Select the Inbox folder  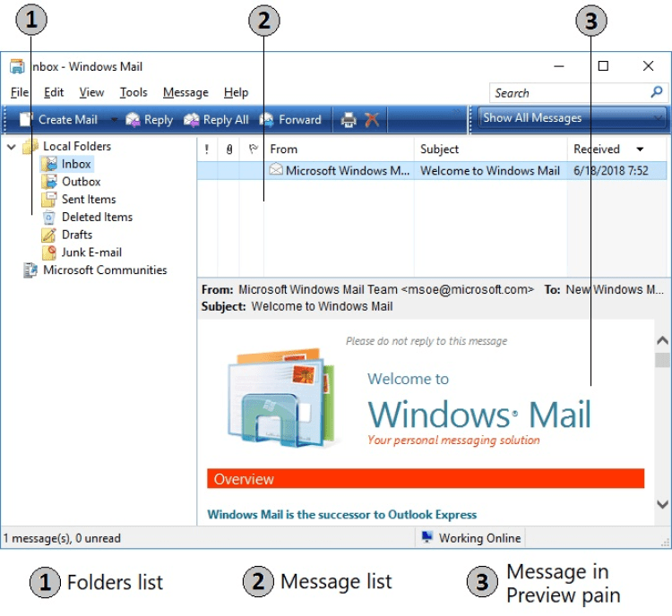[76, 164]
